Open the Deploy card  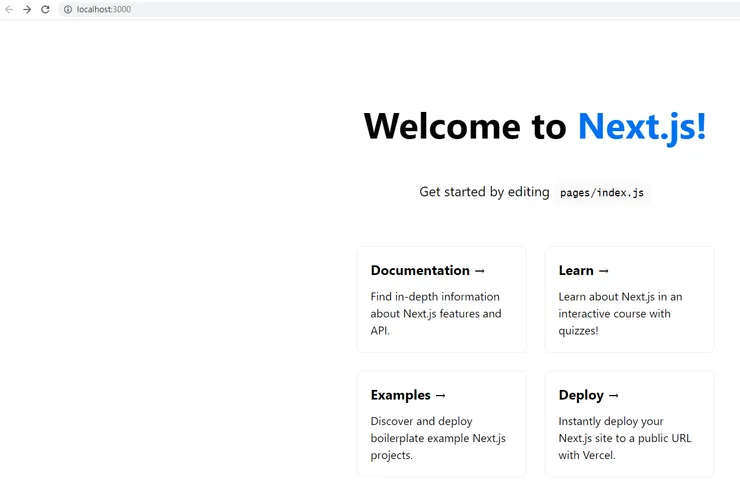[630, 424]
